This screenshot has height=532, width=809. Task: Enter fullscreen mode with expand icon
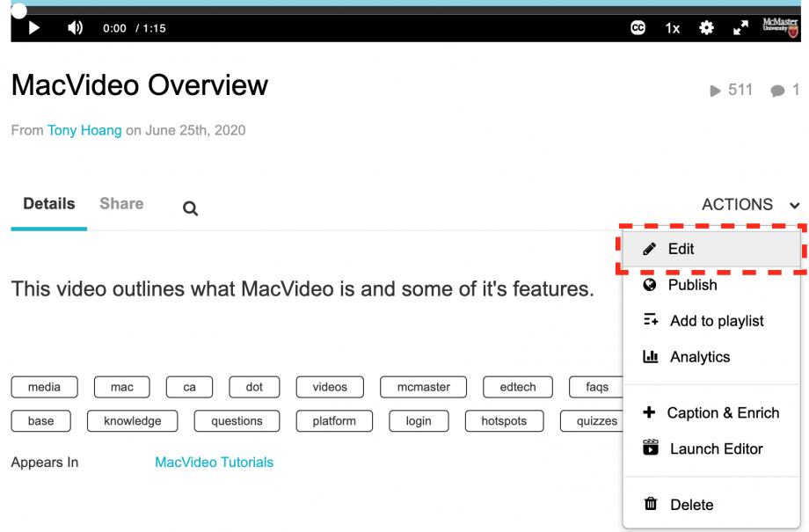point(740,28)
